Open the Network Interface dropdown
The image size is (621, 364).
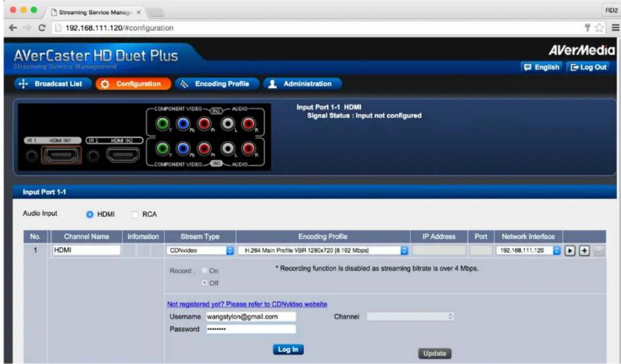pos(529,251)
